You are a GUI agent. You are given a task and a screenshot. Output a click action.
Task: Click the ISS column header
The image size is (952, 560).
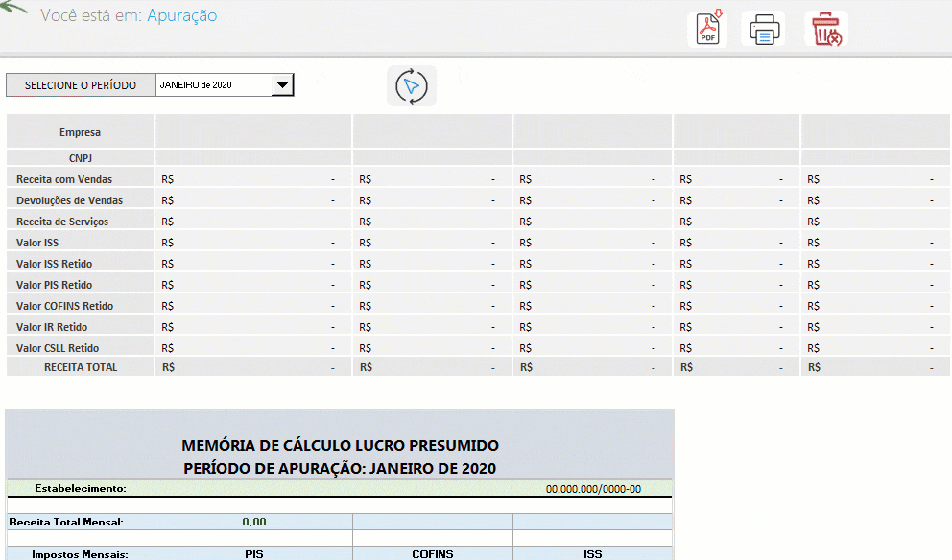(x=592, y=554)
